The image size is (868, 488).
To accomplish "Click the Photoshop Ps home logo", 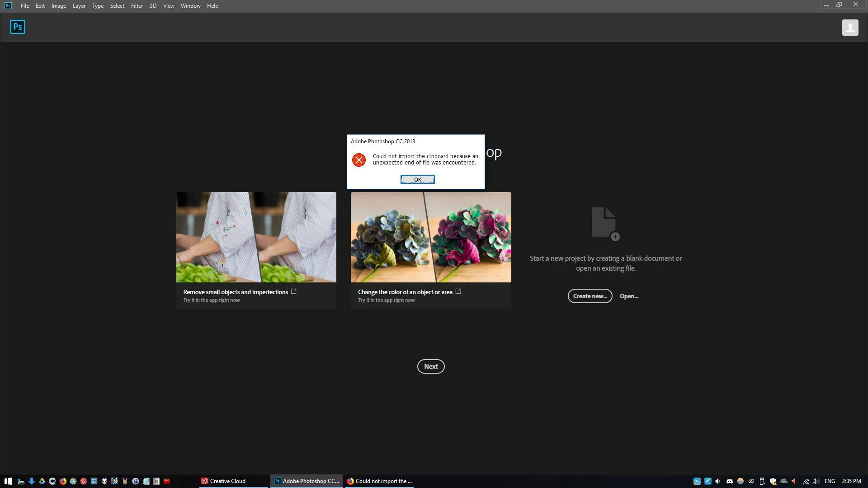I will (18, 27).
